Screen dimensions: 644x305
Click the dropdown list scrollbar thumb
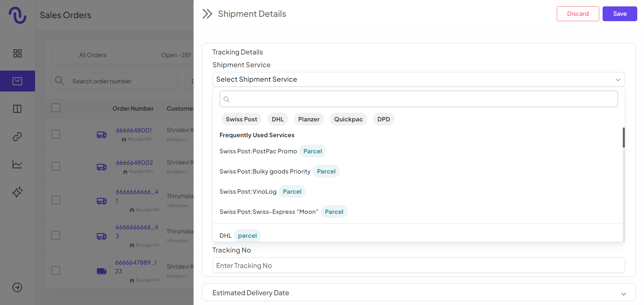tap(623, 138)
